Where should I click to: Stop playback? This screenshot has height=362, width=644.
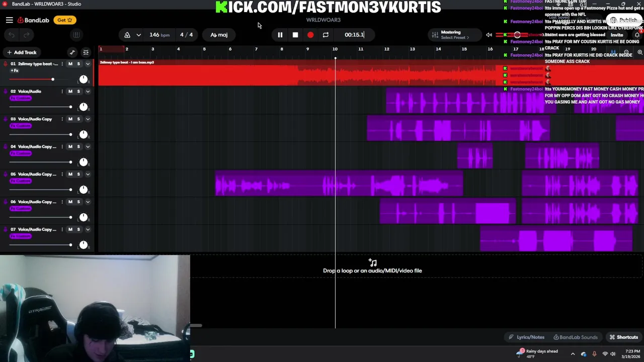pyautogui.click(x=295, y=35)
